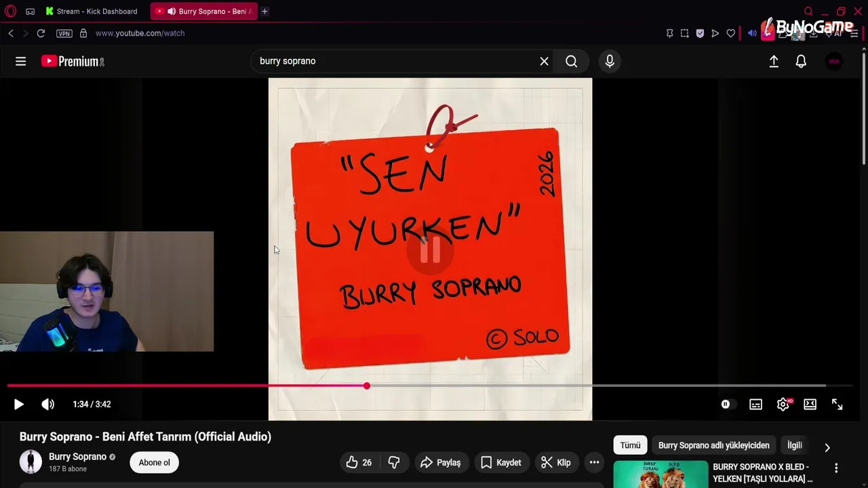Run the search with the magnifier button
The height and width of the screenshot is (488, 868).
(572, 61)
